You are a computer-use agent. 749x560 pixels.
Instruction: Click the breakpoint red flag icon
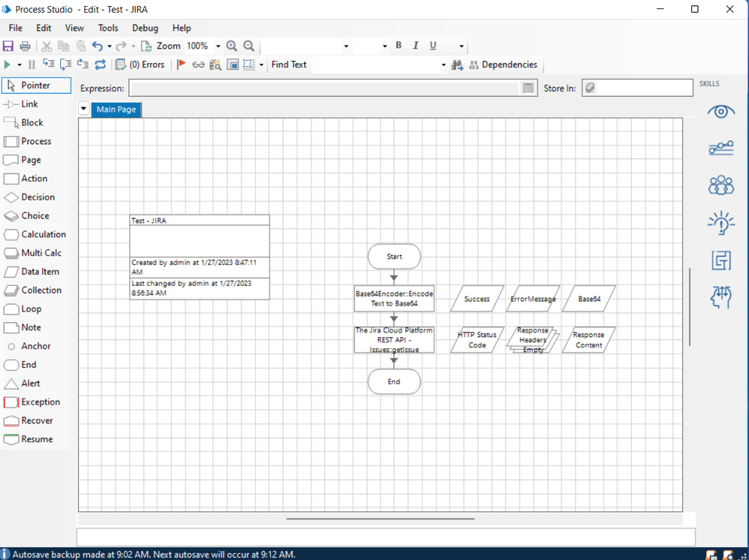click(x=181, y=65)
